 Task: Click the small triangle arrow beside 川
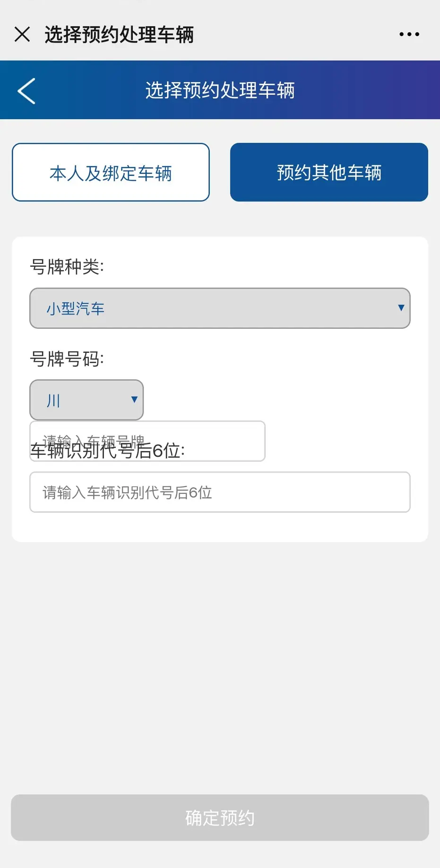coord(134,400)
